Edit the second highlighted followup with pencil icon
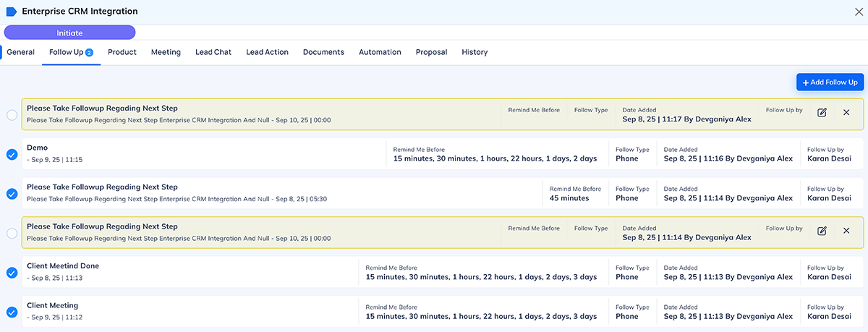 822,231
